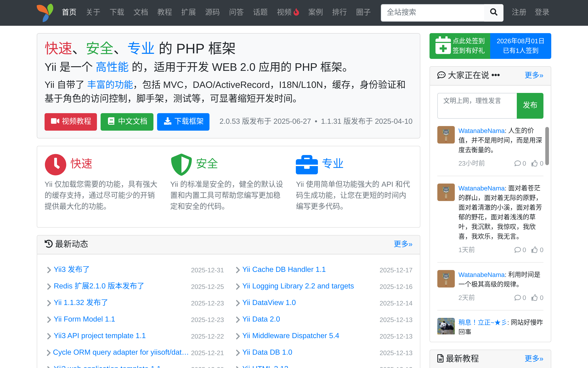Open the 关于 nav item
This screenshot has width=588, height=368.
point(93,12)
